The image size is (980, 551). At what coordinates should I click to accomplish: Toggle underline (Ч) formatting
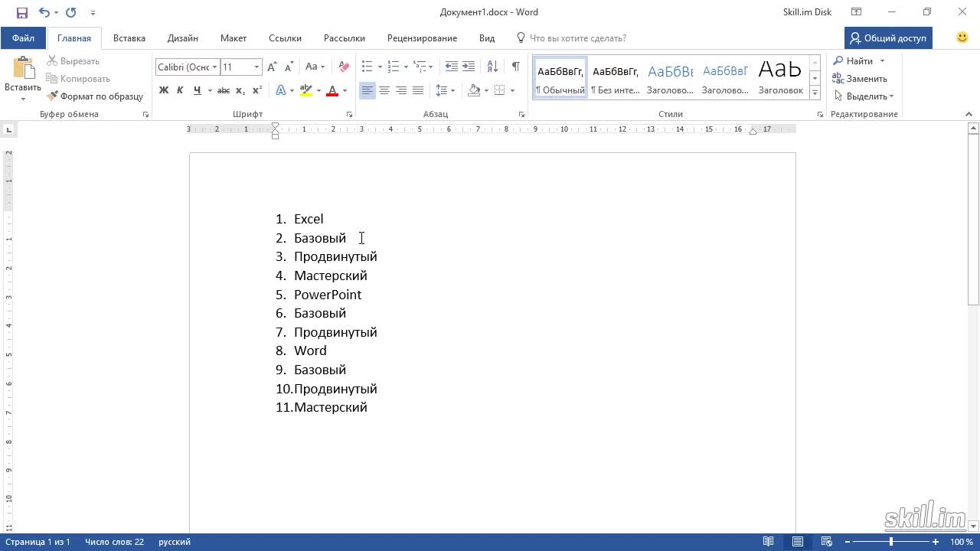[x=197, y=90]
